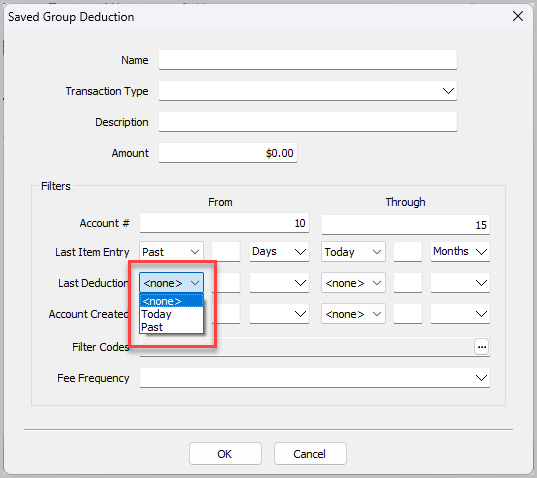This screenshot has height=478, width=537.
Task: Click the Cancel button
Action: tap(310, 454)
